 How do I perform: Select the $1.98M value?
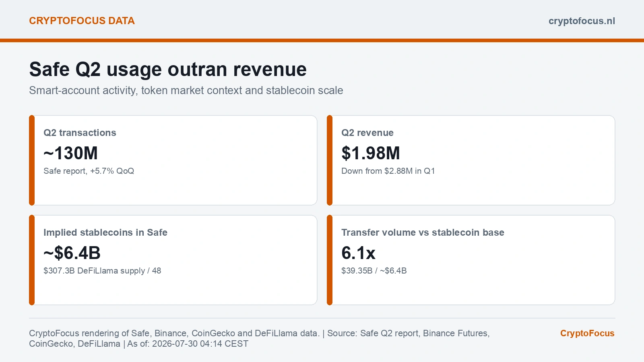tap(371, 153)
